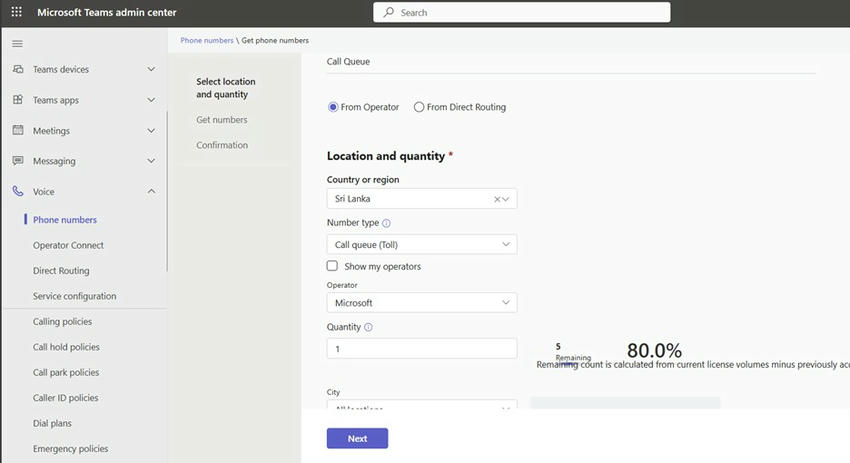Expand the Meetings section
This screenshot has width=850, height=463.
pyautogui.click(x=151, y=130)
